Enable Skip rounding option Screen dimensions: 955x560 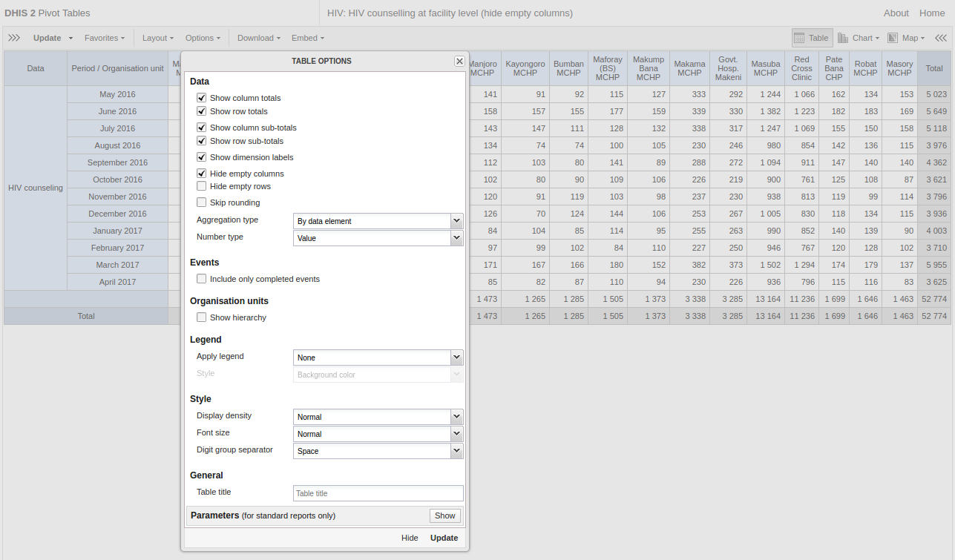pyautogui.click(x=202, y=202)
